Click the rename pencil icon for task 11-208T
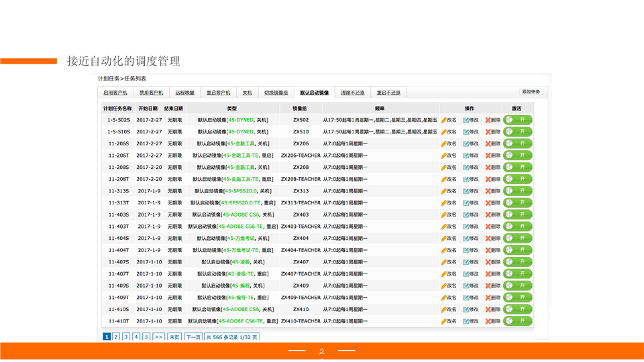Viewport: 644px width, 362px height. 444,179
